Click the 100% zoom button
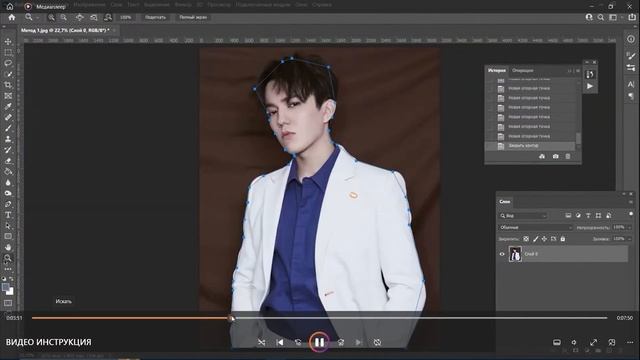640x360 pixels. [x=126, y=18]
